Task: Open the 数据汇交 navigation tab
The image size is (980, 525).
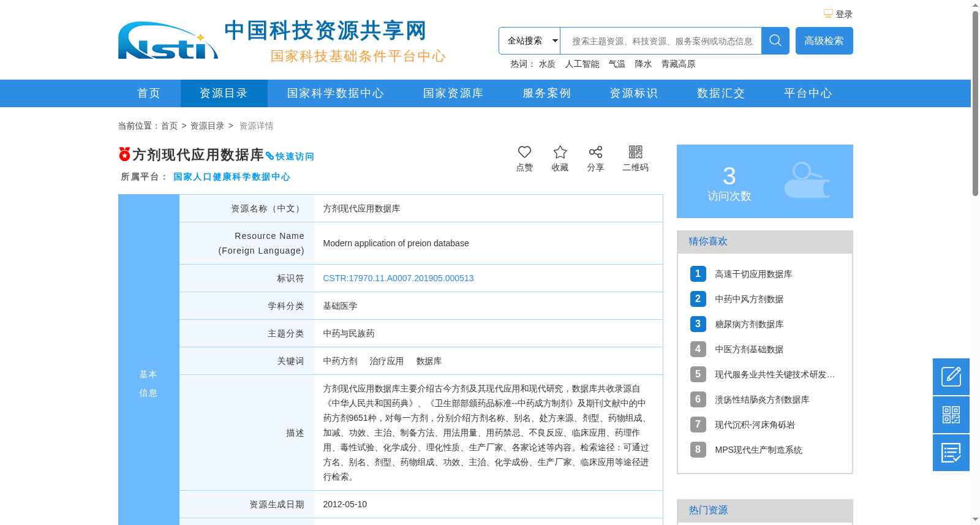Action: point(721,93)
